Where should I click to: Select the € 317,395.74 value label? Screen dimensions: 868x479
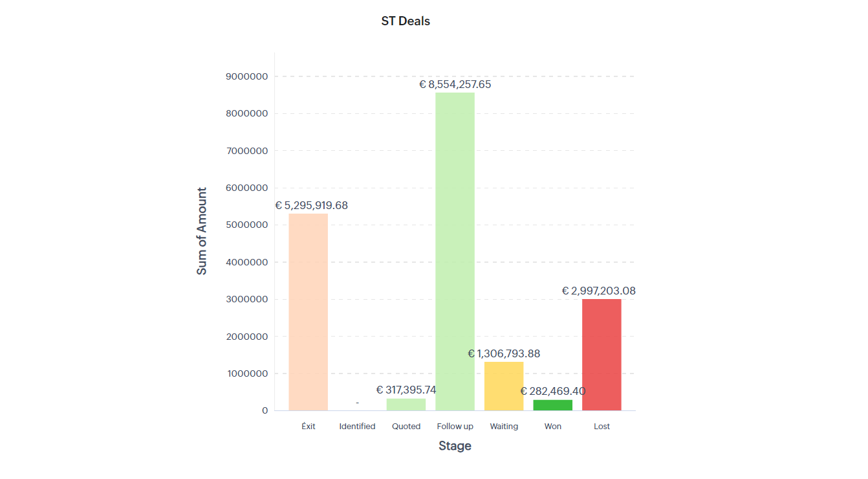tap(406, 390)
